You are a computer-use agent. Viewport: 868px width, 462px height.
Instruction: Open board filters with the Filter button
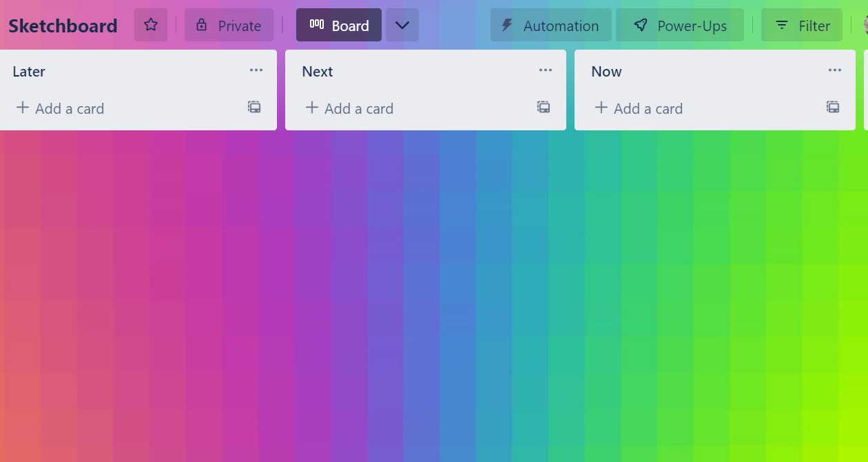pyautogui.click(x=802, y=25)
